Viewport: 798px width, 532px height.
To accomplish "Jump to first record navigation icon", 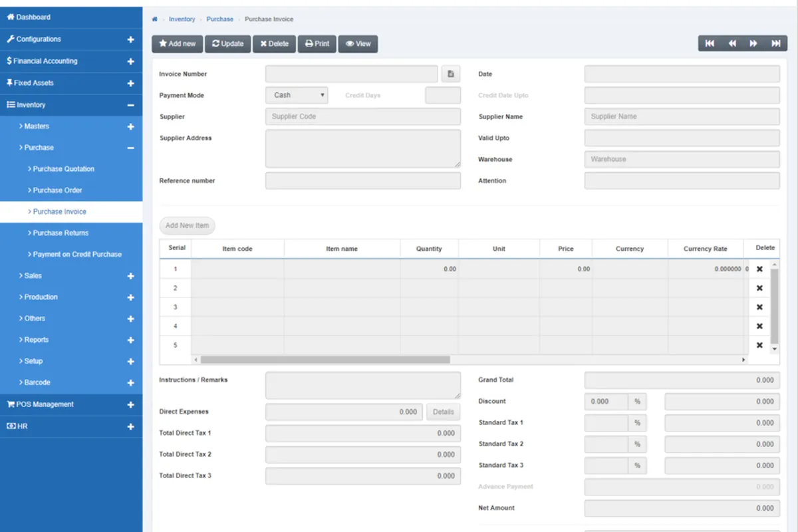I will coord(710,43).
